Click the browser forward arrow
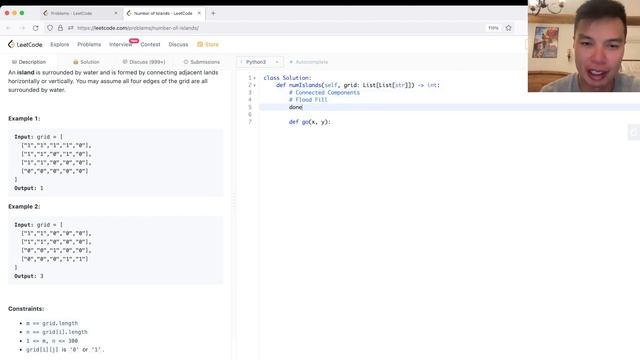 click(x=22, y=28)
